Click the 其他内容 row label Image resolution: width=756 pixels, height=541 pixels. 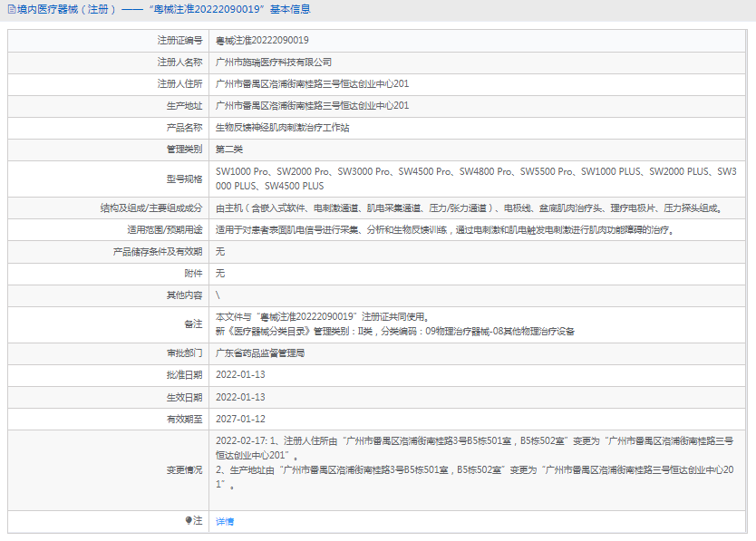(x=185, y=295)
